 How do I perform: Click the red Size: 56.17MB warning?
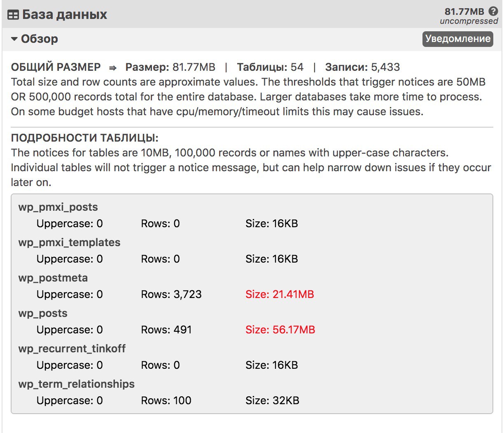pyautogui.click(x=280, y=330)
